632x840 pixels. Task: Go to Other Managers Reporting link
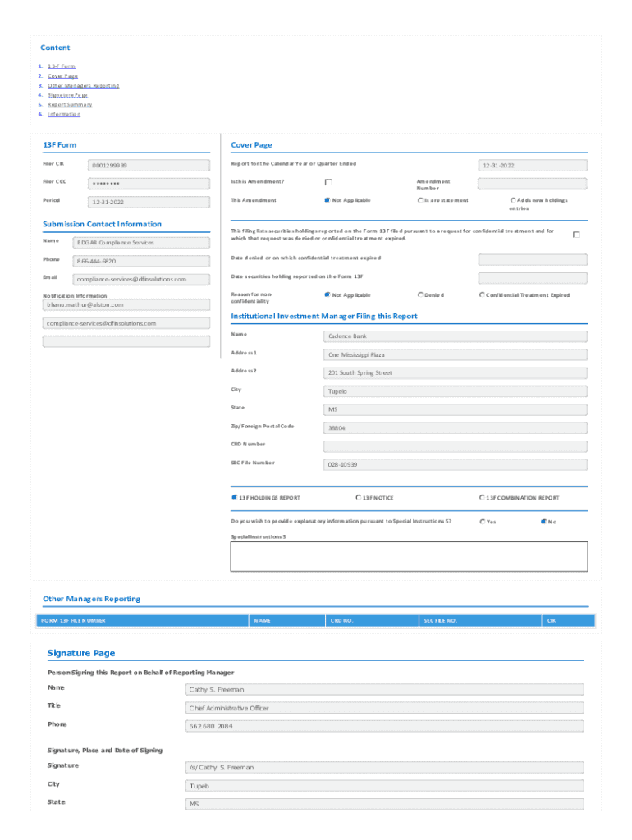(83, 85)
